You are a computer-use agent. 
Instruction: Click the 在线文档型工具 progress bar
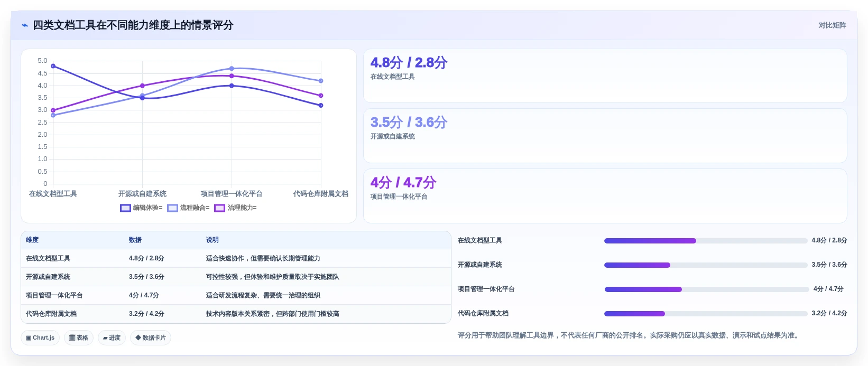pyautogui.click(x=706, y=241)
